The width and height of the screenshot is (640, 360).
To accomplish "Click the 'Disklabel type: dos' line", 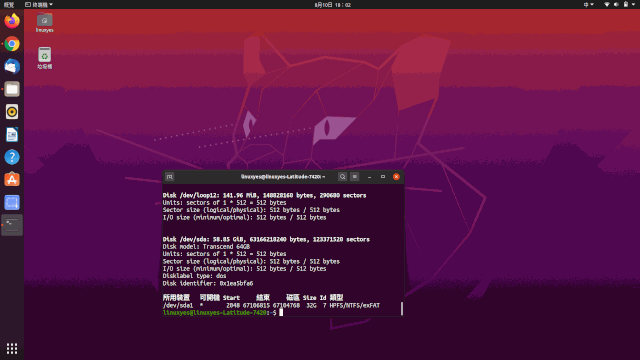I will click(194, 276).
